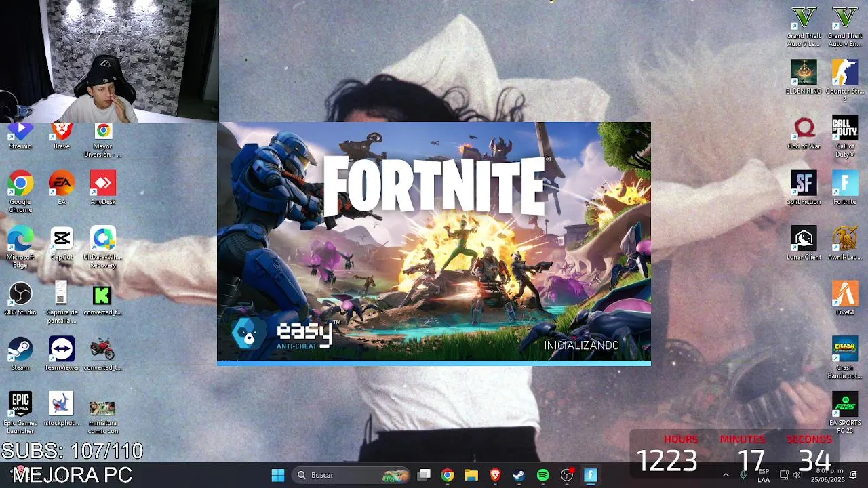Open the Grand Theft Auto V Enhanced shortcut
Viewport: 868px width, 488px height.
[x=845, y=27]
